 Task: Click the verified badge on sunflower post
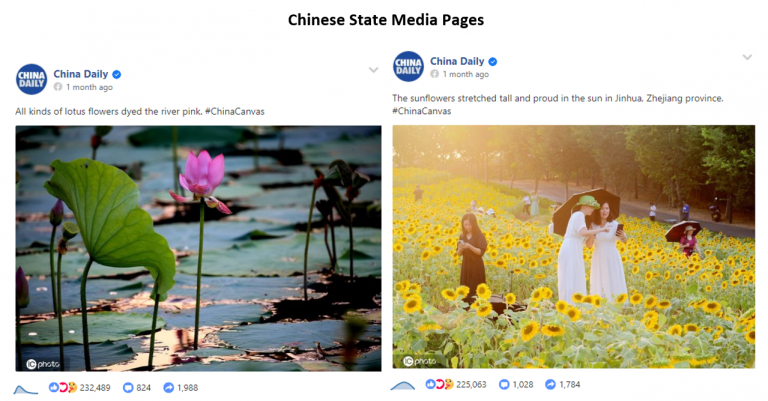pos(493,62)
